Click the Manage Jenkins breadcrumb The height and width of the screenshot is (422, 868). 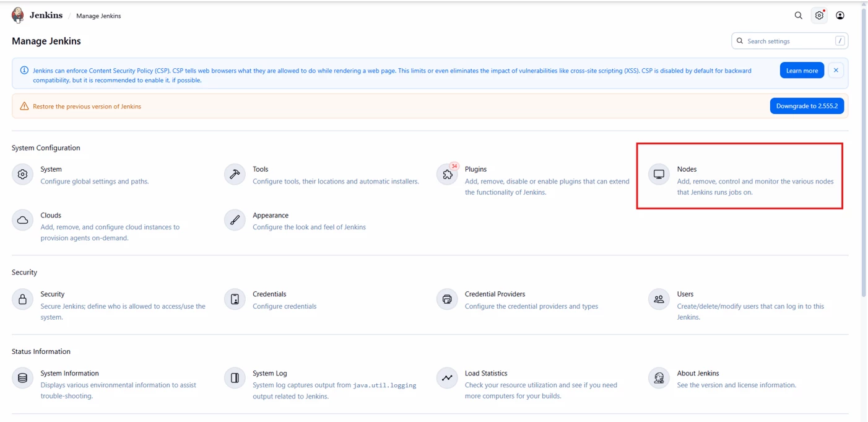coord(98,16)
